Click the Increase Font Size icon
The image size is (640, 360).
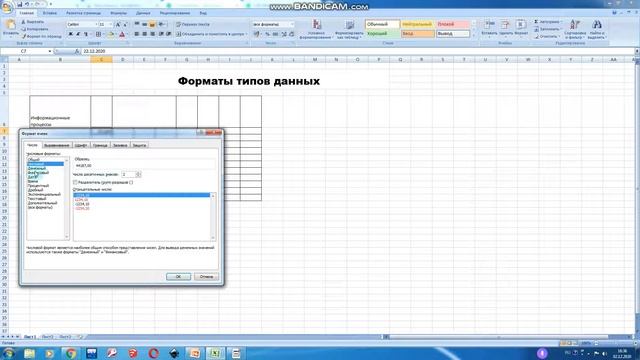[118, 24]
